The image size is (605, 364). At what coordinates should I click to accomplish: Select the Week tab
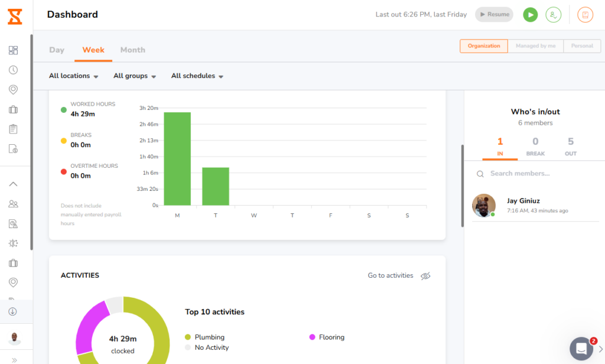[93, 50]
